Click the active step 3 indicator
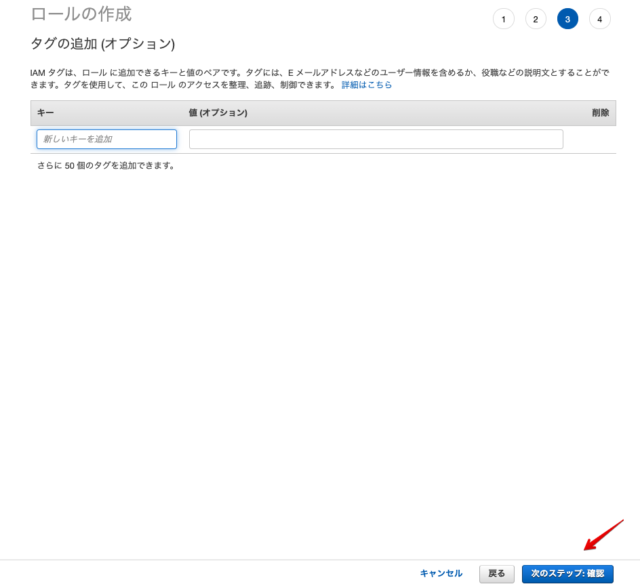The image size is (640, 584). click(x=567, y=19)
